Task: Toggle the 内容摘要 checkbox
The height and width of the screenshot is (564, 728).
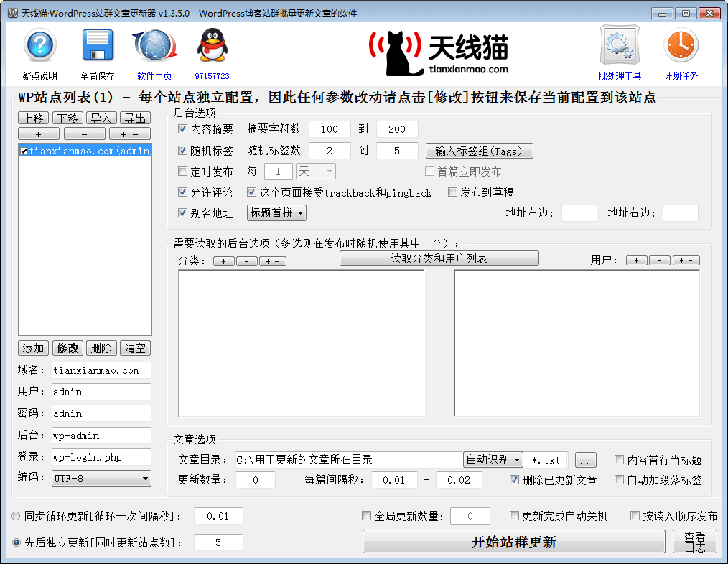Action: pos(182,129)
